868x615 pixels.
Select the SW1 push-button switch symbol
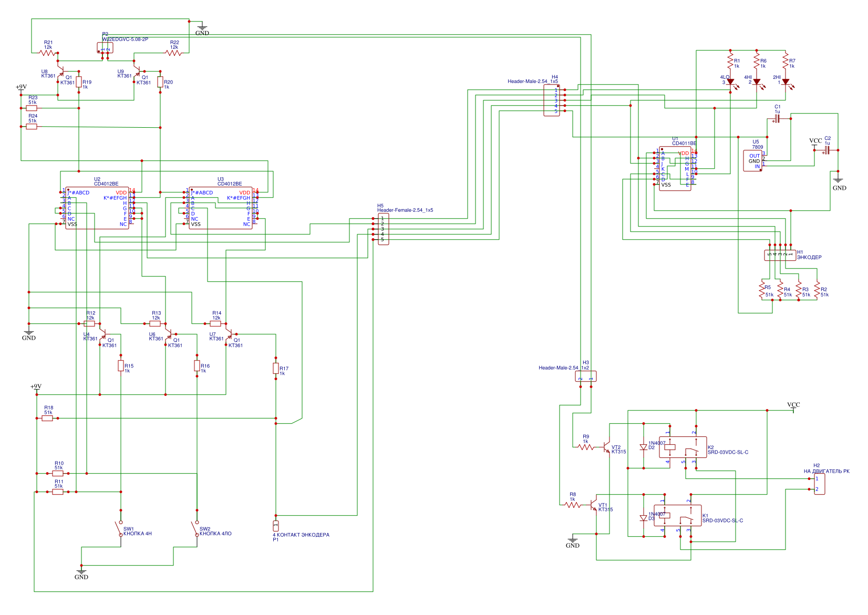coord(119,528)
